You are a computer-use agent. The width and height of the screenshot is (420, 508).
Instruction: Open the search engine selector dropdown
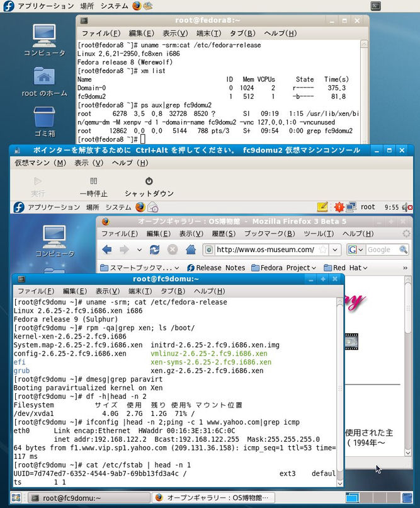pyautogui.click(x=360, y=250)
